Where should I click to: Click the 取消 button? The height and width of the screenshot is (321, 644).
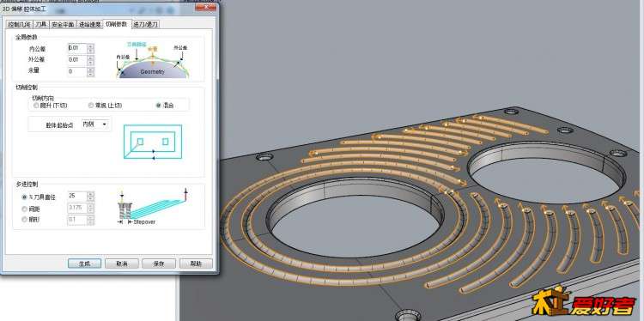pos(122,263)
